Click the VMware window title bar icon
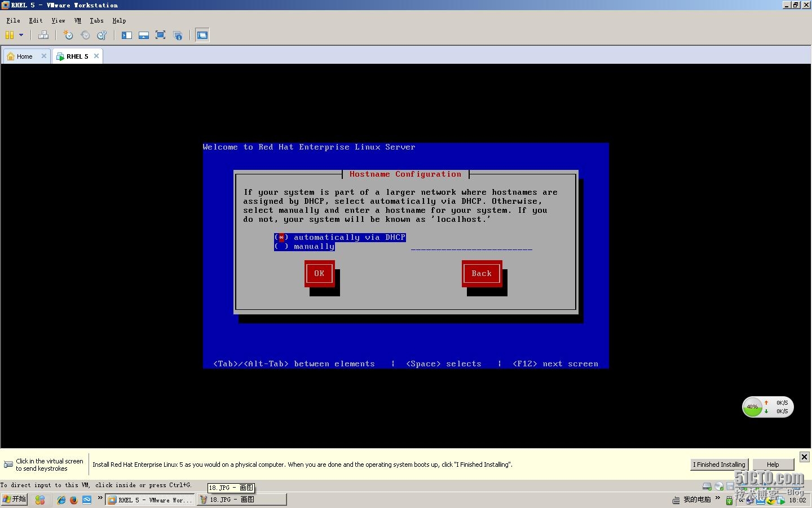The width and height of the screenshot is (812, 508). click(x=6, y=5)
